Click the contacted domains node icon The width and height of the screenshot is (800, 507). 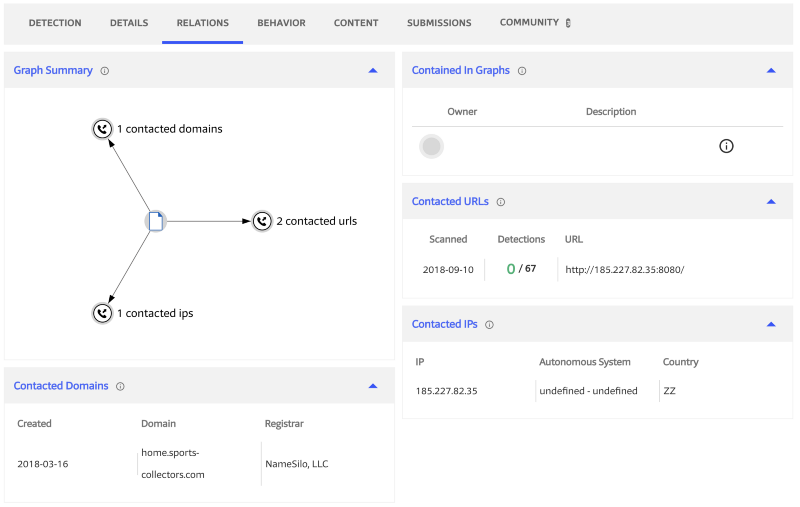coord(102,129)
